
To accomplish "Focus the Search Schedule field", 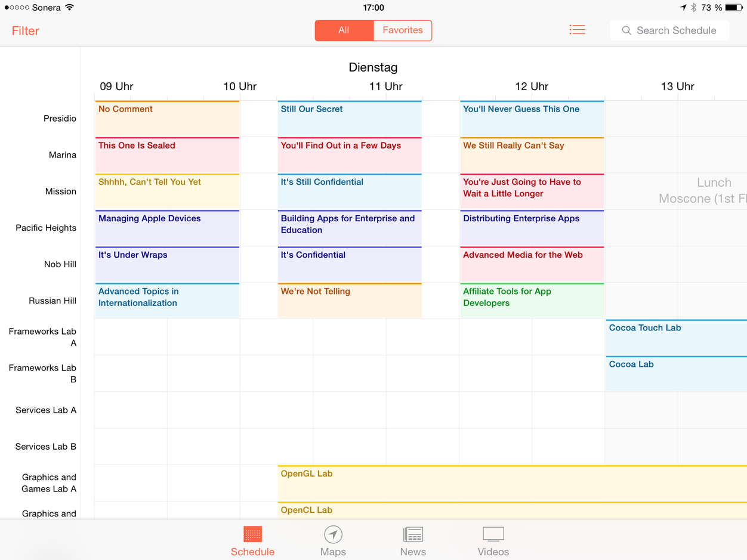I will click(669, 30).
